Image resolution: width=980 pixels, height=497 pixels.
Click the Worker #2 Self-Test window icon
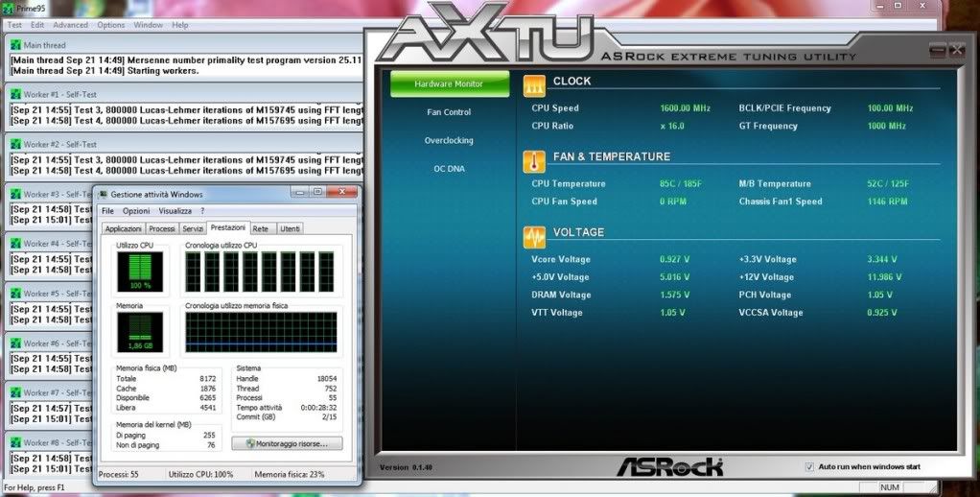tap(14, 145)
